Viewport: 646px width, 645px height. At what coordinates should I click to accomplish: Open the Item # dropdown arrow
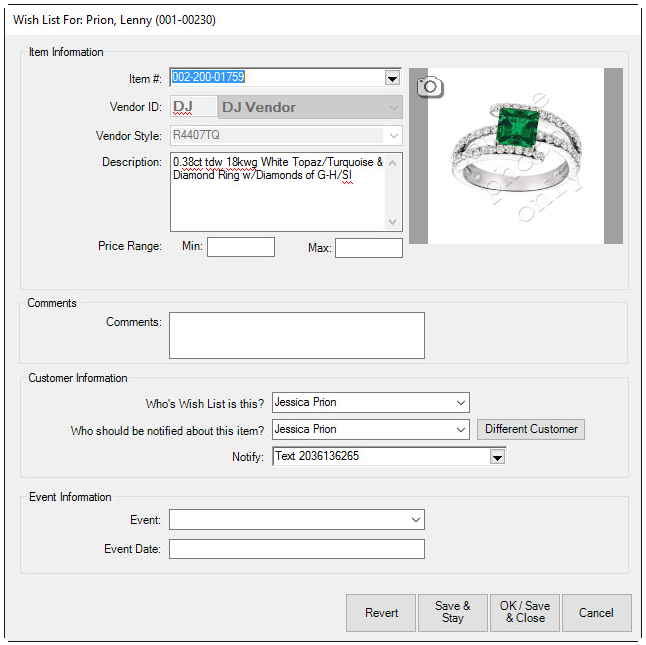pos(392,78)
